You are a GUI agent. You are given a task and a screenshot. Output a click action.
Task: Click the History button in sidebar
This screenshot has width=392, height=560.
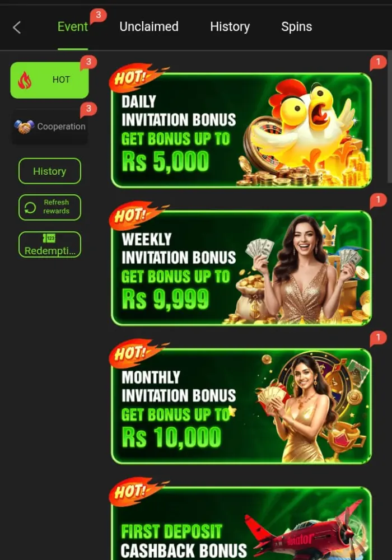50,171
